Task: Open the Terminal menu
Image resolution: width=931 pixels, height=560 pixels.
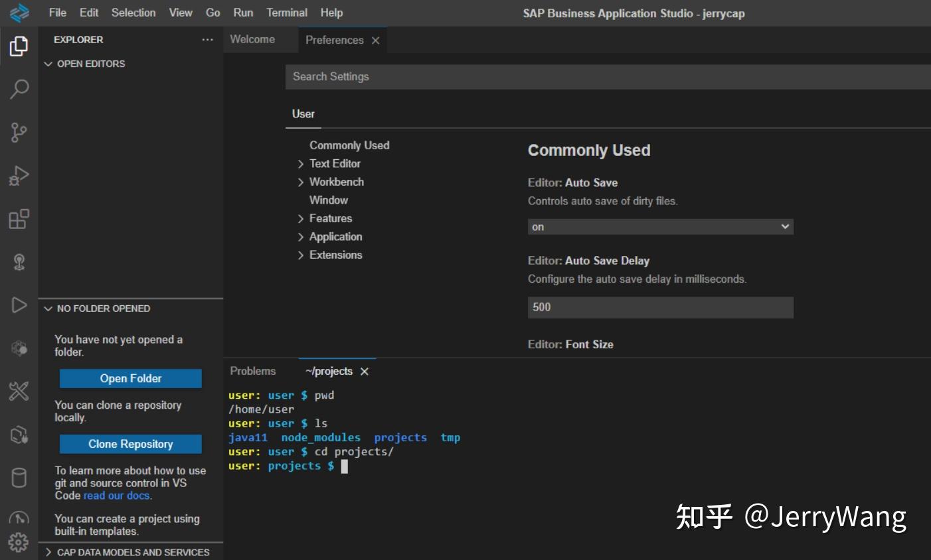Action: [287, 13]
